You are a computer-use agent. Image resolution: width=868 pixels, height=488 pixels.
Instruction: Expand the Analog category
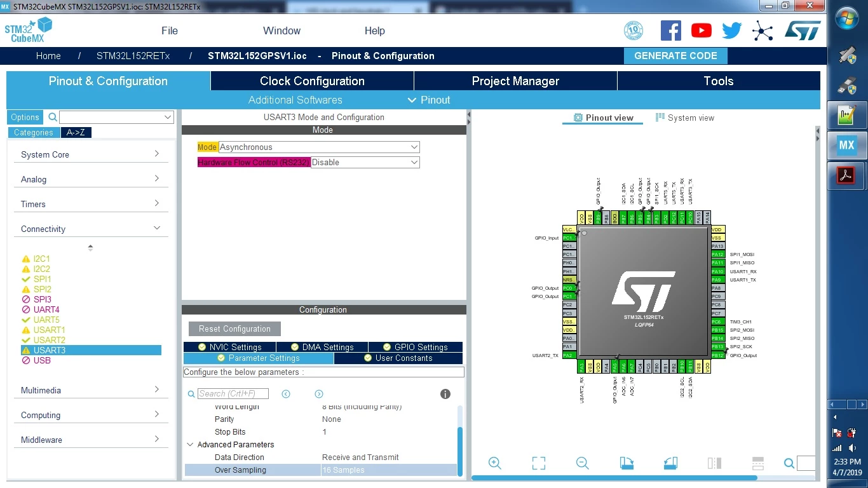tap(91, 179)
